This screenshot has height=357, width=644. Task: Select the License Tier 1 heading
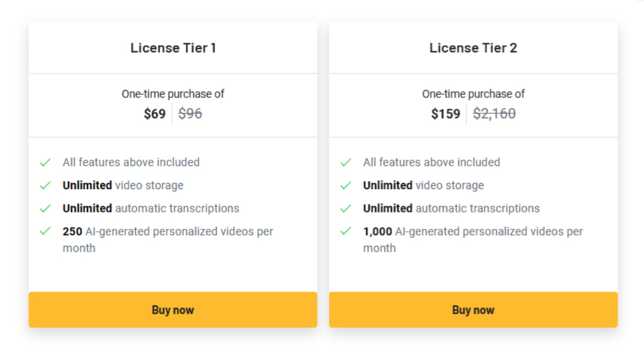click(173, 48)
